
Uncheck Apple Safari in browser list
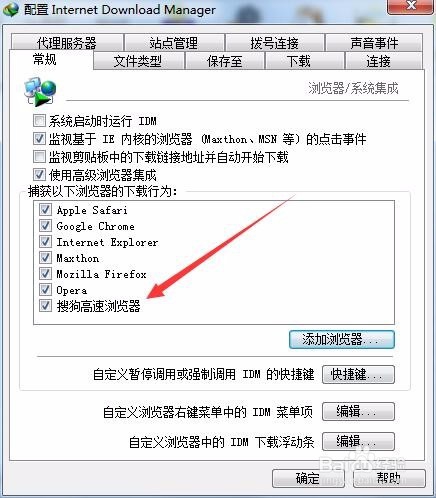[45, 210]
